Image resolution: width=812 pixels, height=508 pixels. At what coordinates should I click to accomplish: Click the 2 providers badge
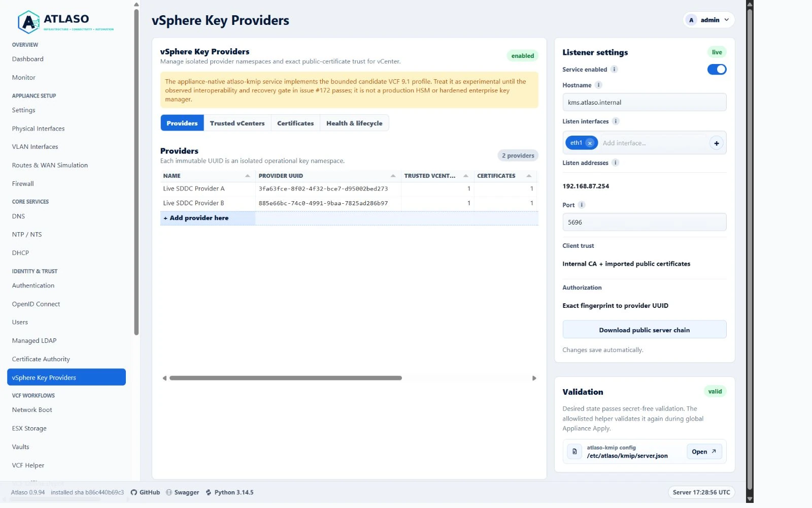[x=518, y=155]
